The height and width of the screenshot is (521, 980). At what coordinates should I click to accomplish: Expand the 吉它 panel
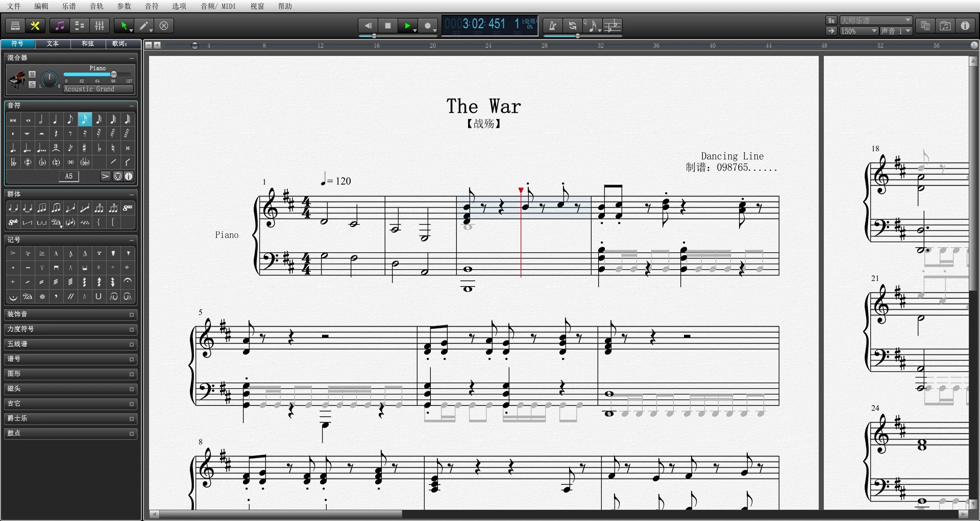tap(70, 404)
